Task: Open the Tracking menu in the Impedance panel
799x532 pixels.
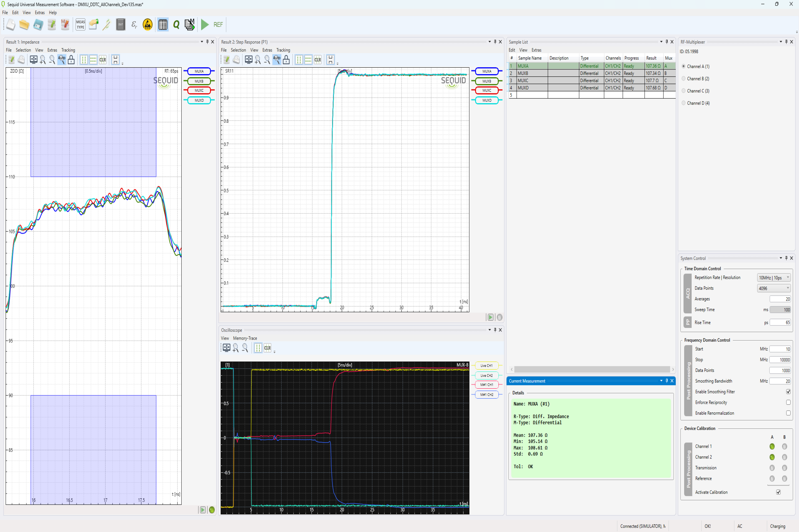Action: tap(68, 50)
